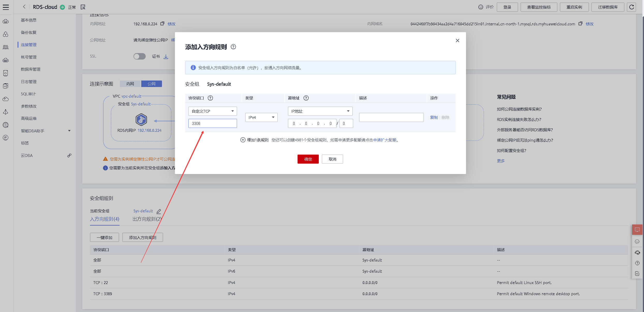Toggle the SSL switch
Screen dimensions: 644x312
pyautogui.click(x=139, y=56)
